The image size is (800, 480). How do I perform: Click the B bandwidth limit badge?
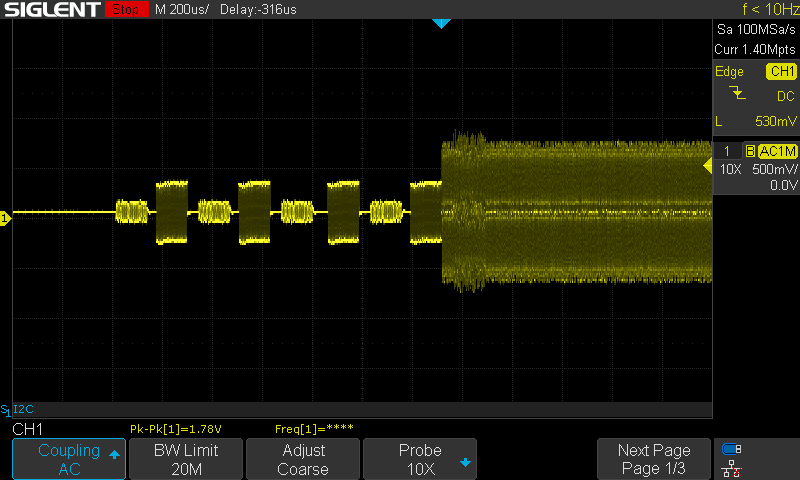tap(750, 151)
